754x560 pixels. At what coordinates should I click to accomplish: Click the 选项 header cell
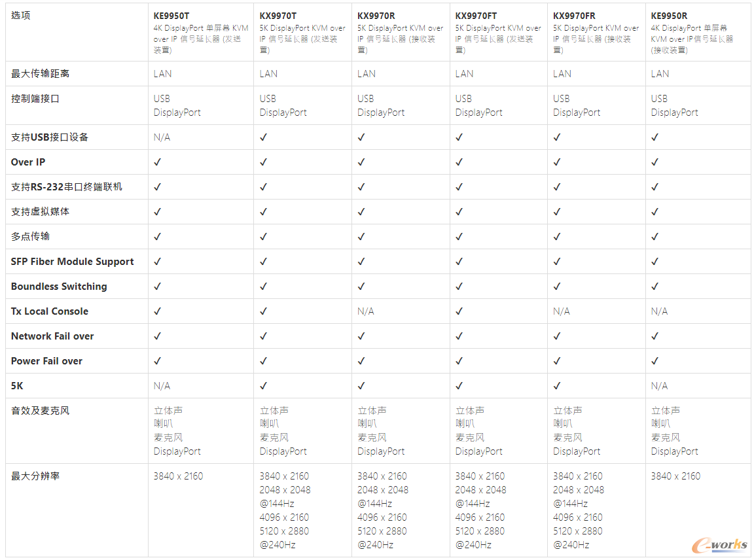point(21,16)
